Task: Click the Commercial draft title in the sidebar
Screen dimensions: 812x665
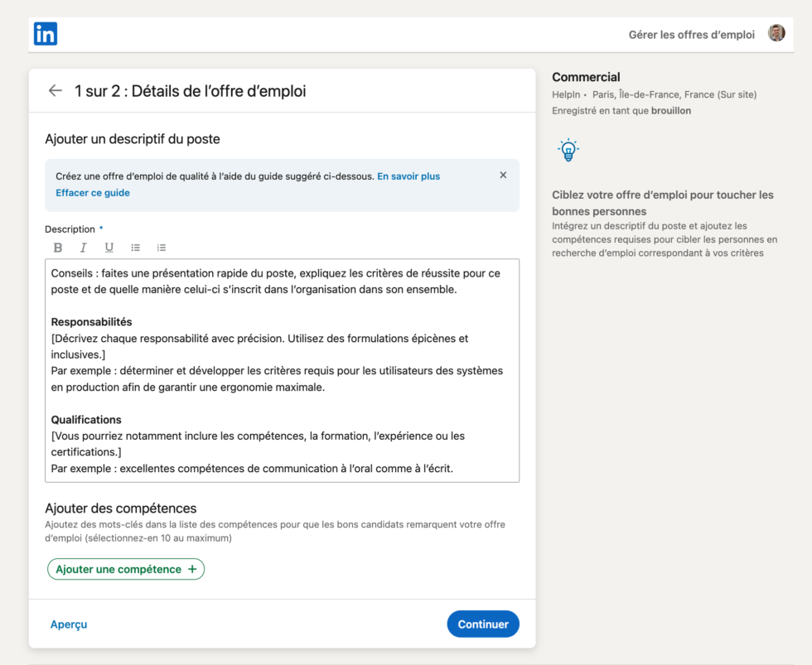Action: pos(586,76)
